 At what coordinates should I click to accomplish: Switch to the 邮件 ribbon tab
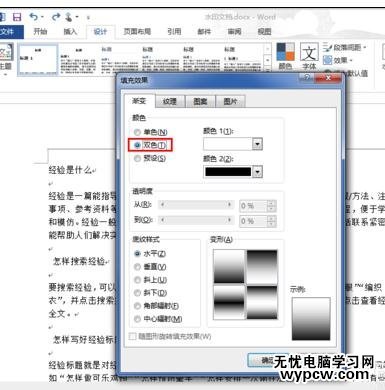coord(204,32)
